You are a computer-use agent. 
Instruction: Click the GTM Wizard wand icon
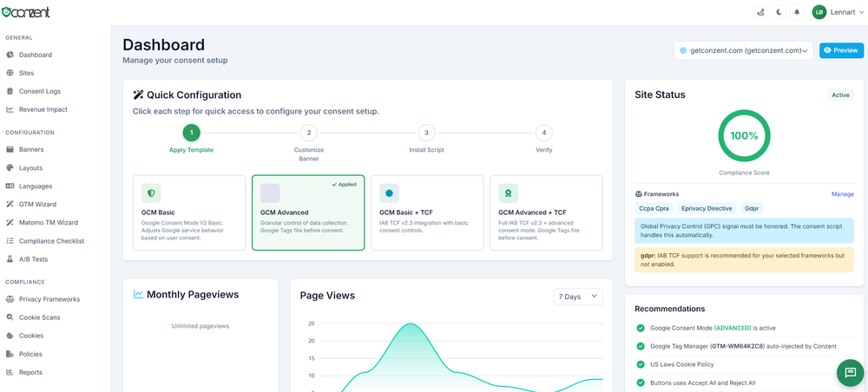(10, 204)
